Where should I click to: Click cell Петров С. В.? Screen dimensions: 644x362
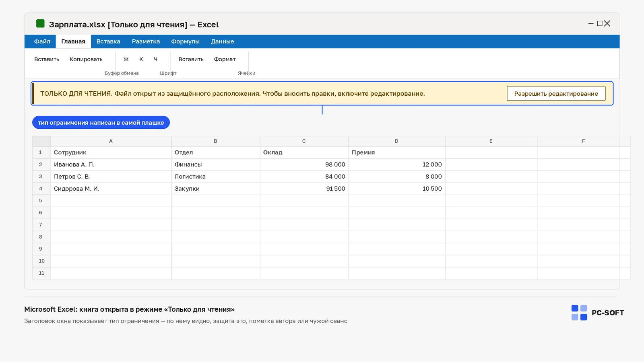pyautogui.click(x=111, y=177)
